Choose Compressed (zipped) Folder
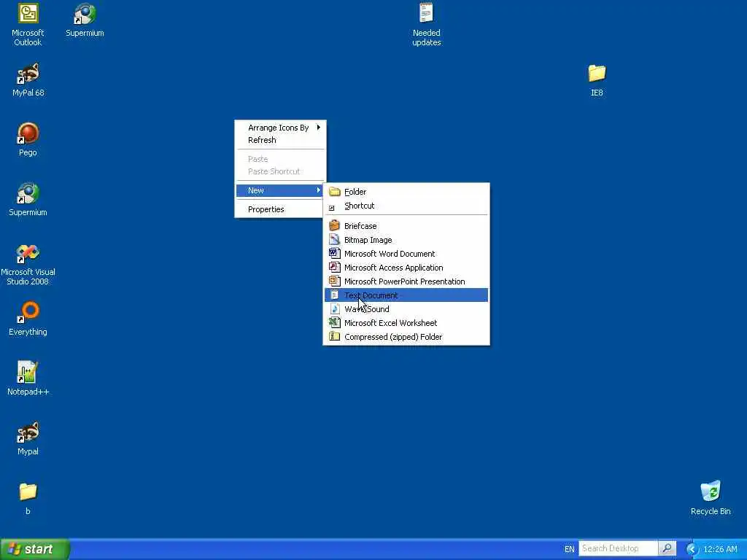Image resolution: width=747 pixels, height=560 pixels. (x=406, y=336)
